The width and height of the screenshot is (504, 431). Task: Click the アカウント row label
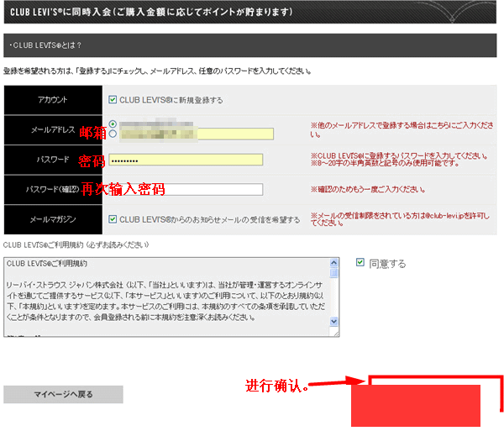(53, 100)
